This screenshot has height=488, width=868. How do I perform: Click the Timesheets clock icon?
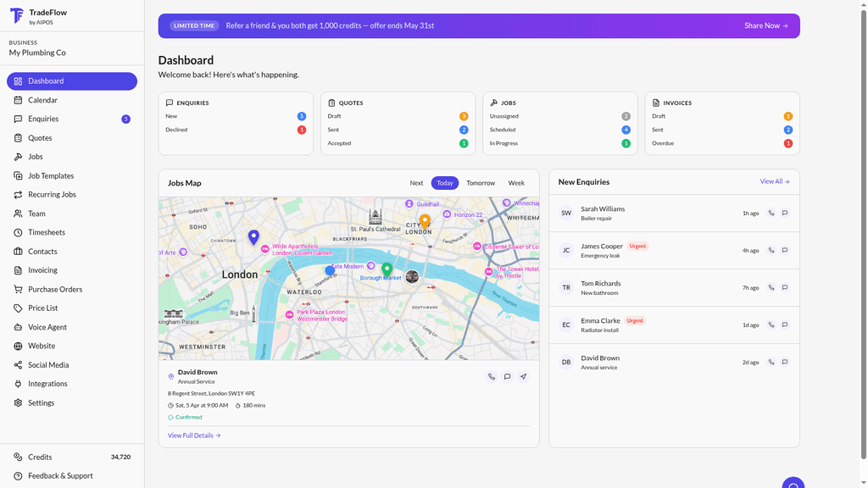18,232
